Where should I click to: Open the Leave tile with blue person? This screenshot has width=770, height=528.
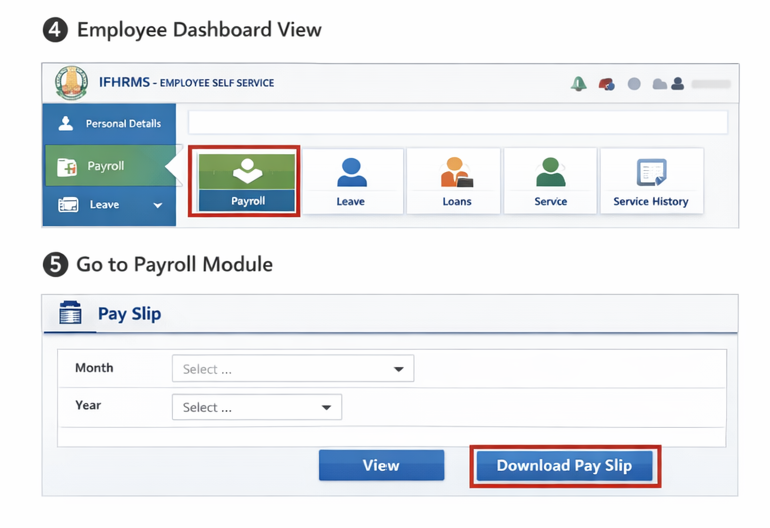[352, 181]
